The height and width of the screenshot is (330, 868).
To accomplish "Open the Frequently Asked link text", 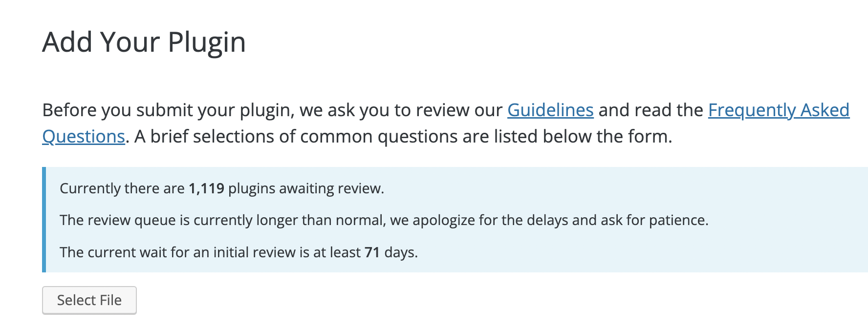I will click(x=779, y=110).
